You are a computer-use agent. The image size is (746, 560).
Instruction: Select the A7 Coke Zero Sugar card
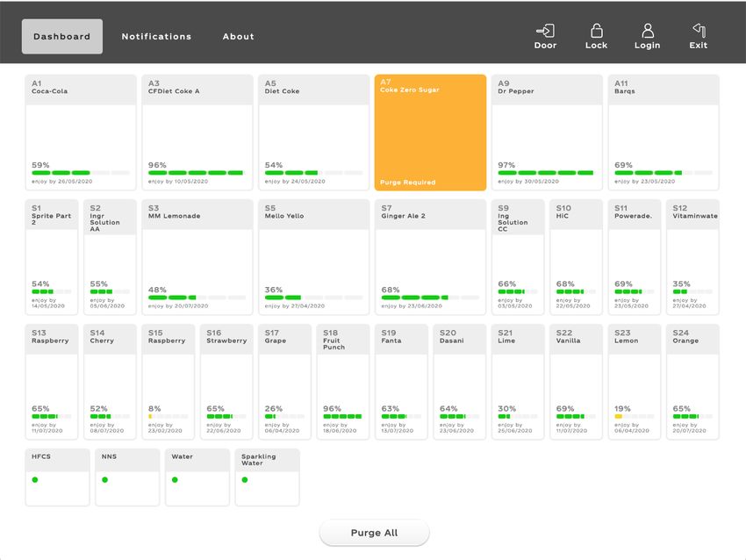(431, 133)
